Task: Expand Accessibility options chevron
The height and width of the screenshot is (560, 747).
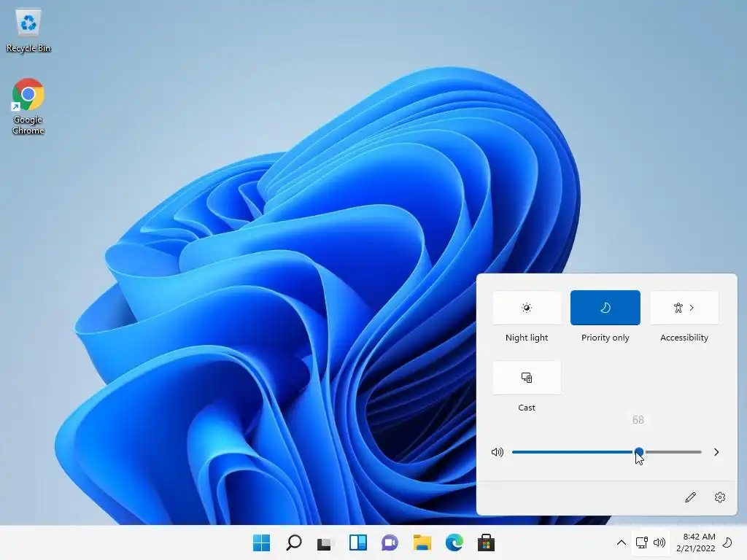Action: click(x=692, y=308)
